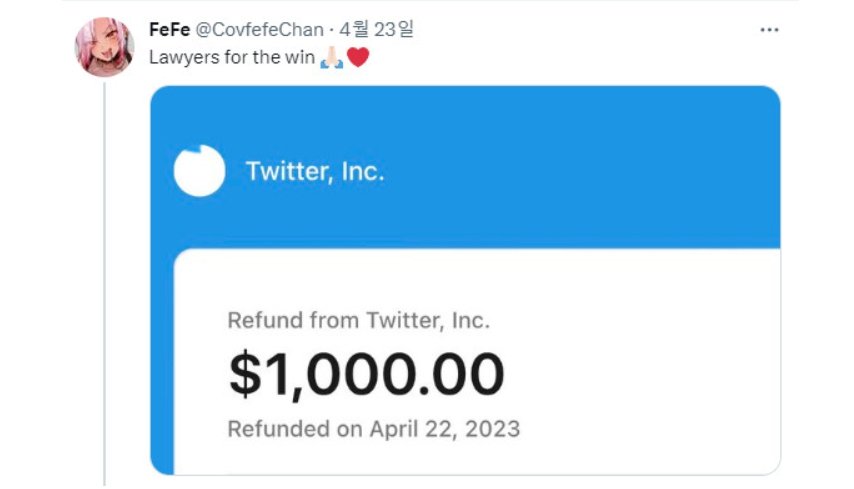
Task: Open FeFe's profile avatar picture
Action: pyautogui.click(x=104, y=47)
